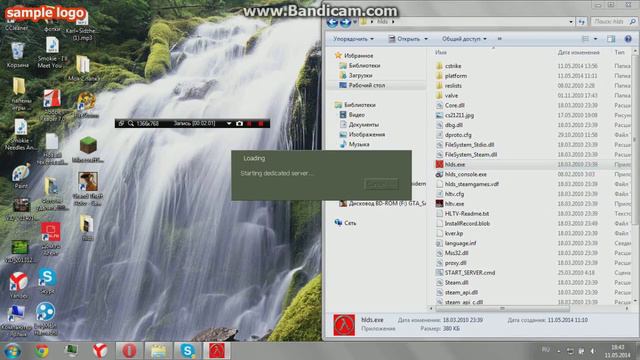Screen dimensions: 640x360
Task: Click the Cancel button in Loading dialog
Action: click(381, 184)
